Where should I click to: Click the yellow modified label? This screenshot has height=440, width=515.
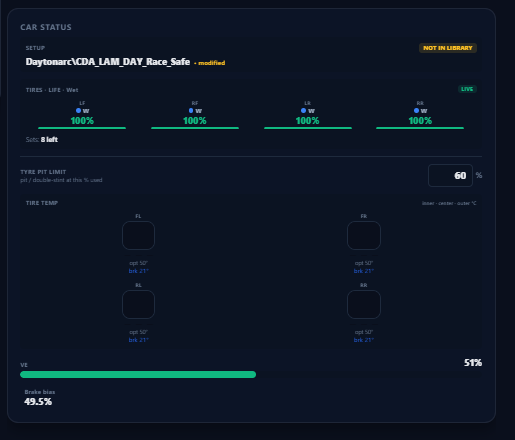click(211, 63)
